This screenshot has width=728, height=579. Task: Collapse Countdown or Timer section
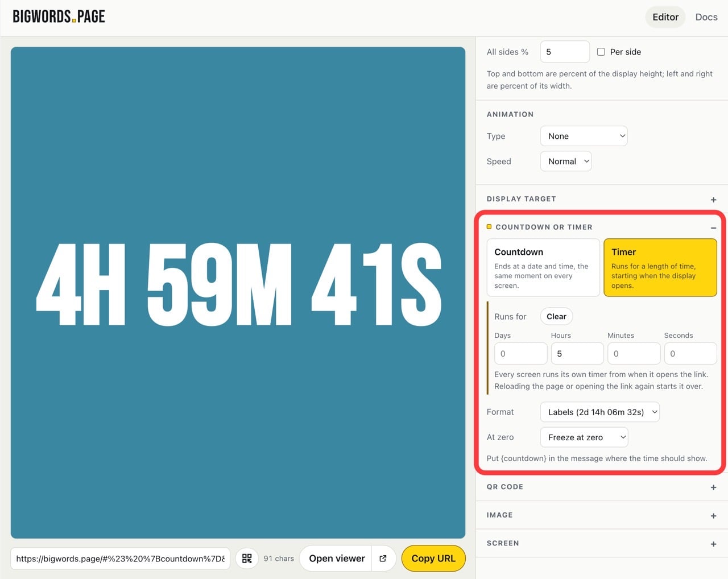[x=713, y=228]
